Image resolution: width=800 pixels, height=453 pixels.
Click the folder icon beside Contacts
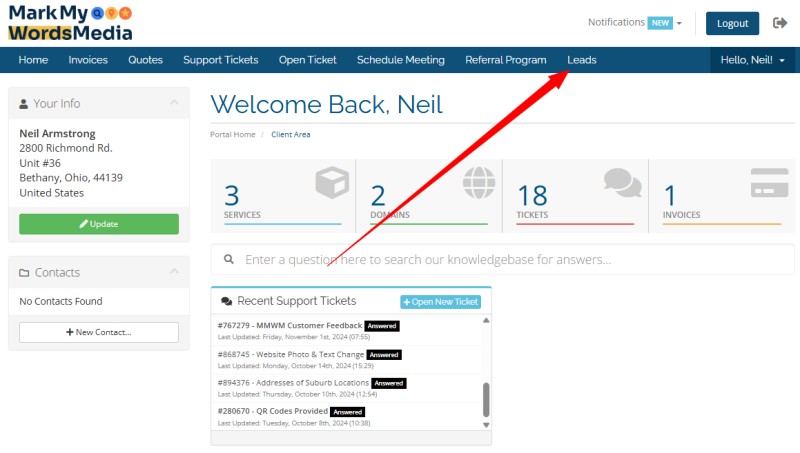click(24, 273)
